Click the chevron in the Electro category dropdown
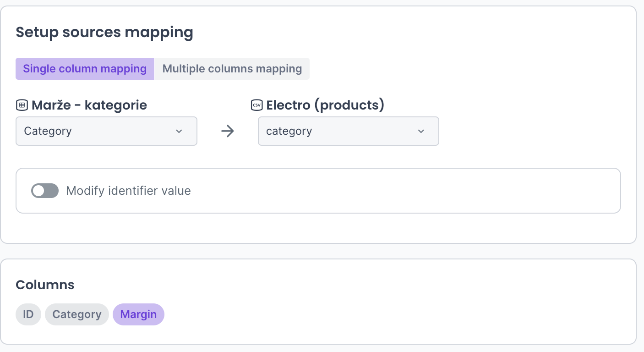Screen dimensions: 644x352 (x=421, y=132)
